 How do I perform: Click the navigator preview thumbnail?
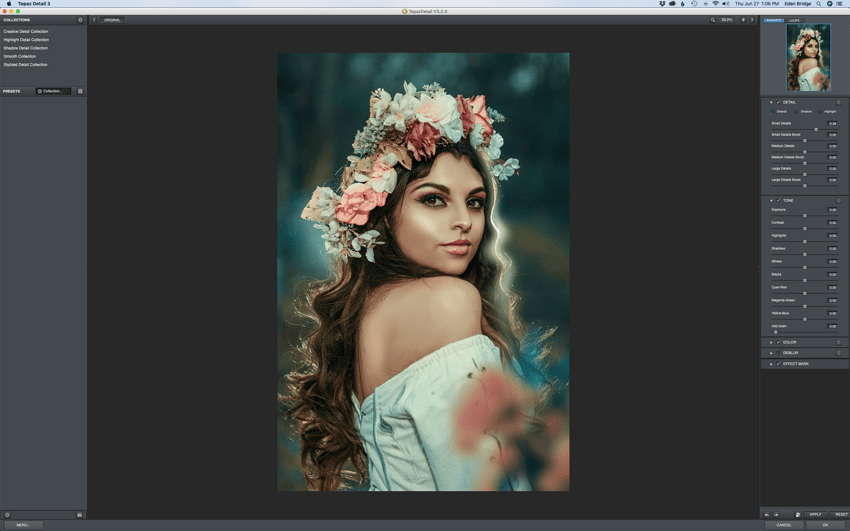[x=807, y=58]
